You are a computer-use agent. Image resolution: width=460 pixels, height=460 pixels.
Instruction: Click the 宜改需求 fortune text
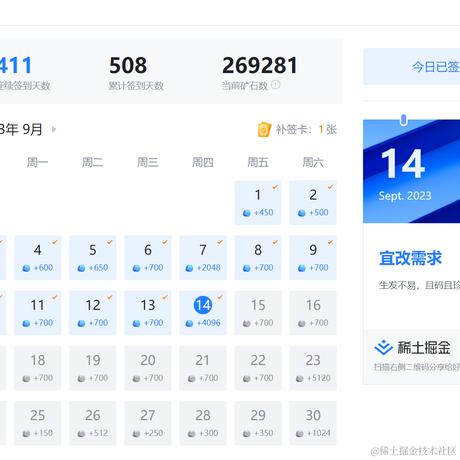pos(410,258)
